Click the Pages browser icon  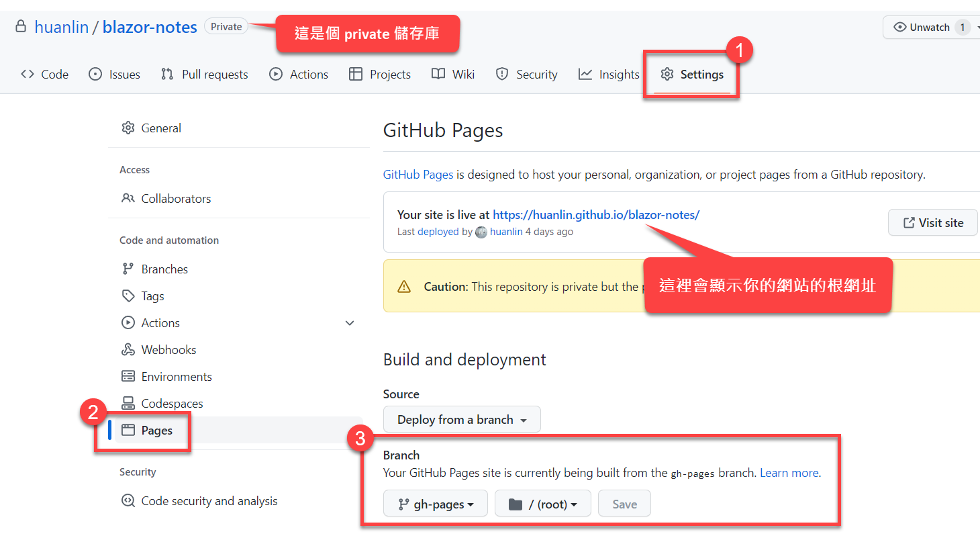pyautogui.click(x=128, y=430)
